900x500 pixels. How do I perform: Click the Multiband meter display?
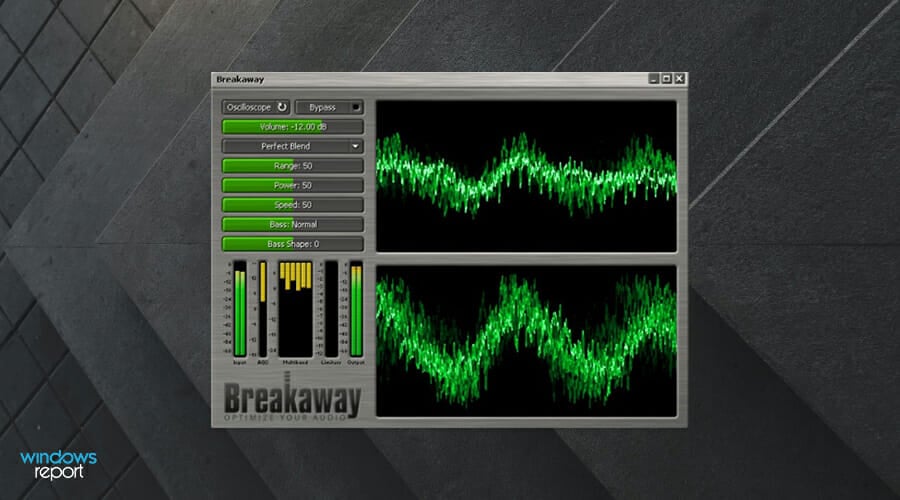point(295,308)
